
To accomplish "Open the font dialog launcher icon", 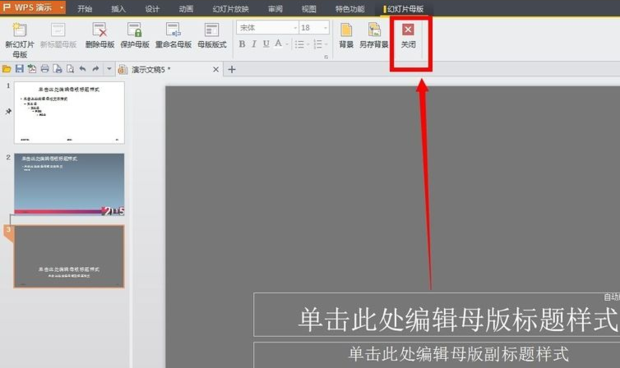I will tap(326, 57).
